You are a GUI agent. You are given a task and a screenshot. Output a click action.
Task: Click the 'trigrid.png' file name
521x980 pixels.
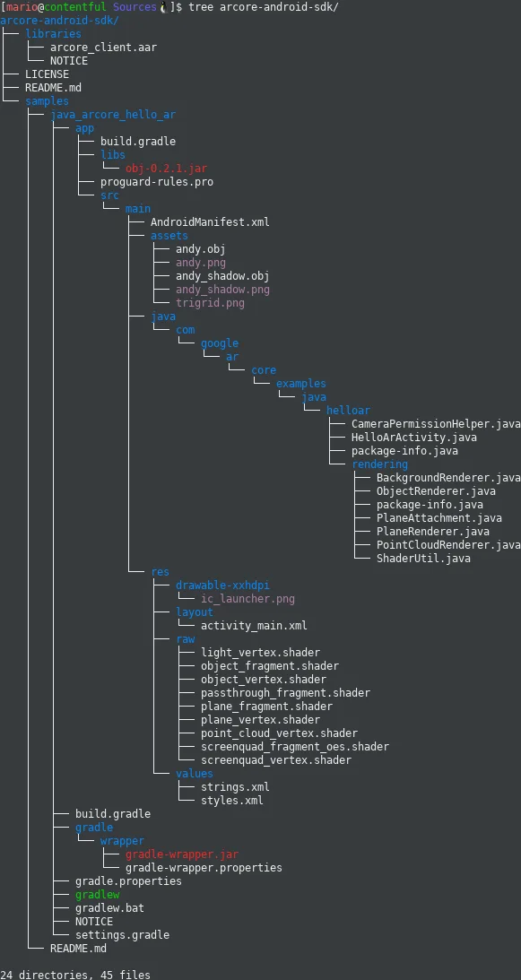210,304
